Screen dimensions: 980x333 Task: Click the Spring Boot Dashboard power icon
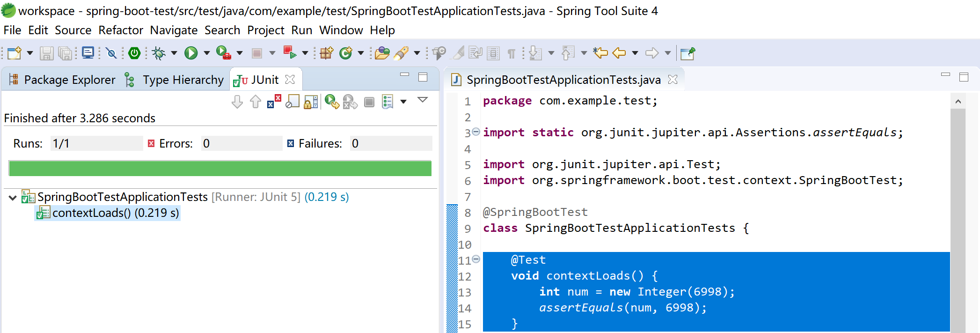tap(134, 53)
